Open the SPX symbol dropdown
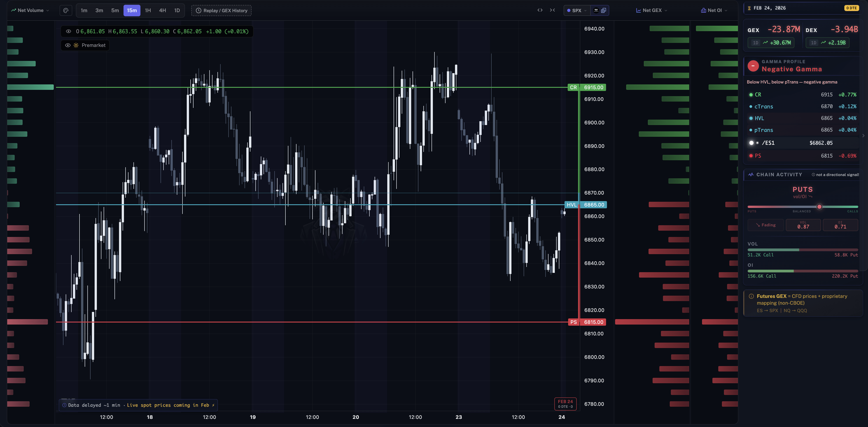Viewport: 868px width, 427px height. click(x=577, y=10)
